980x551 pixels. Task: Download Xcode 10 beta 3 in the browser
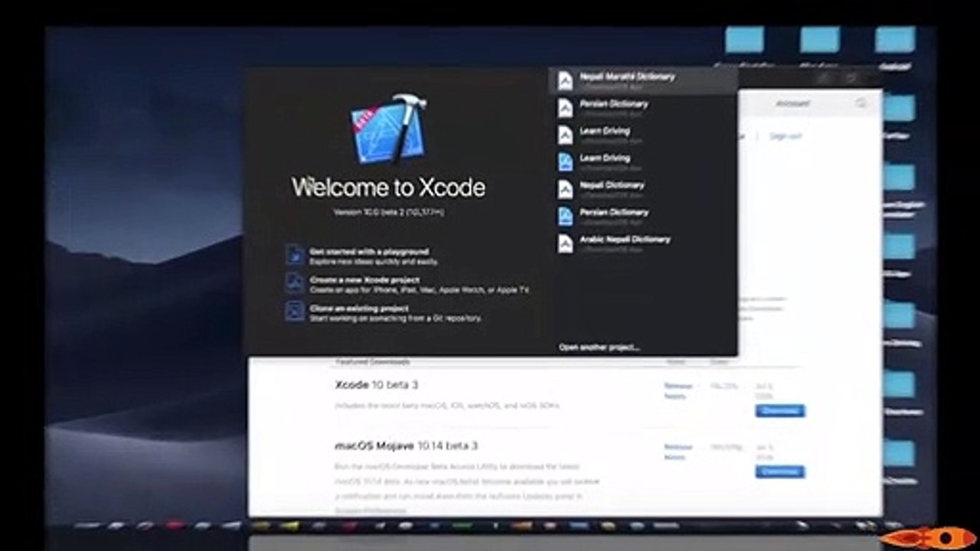pyautogui.click(x=780, y=411)
